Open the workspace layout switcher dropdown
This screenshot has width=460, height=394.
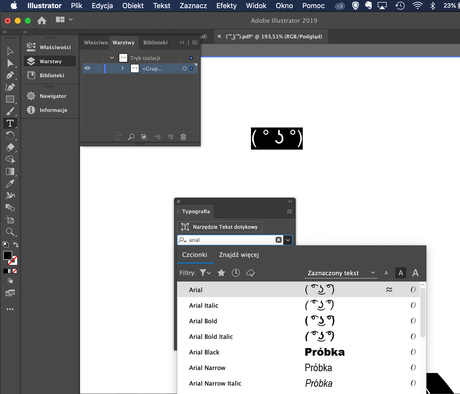coord(64,20)
